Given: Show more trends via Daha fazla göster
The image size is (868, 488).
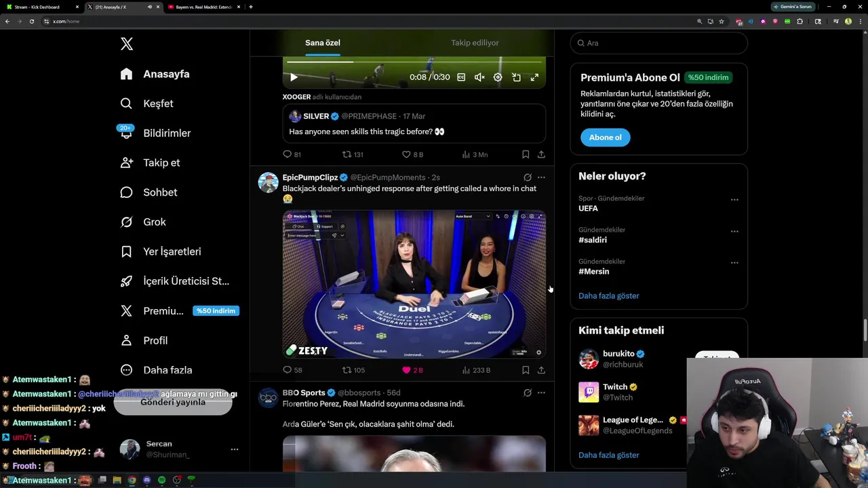Looking at the screenshot, I should tap(609, 296).
